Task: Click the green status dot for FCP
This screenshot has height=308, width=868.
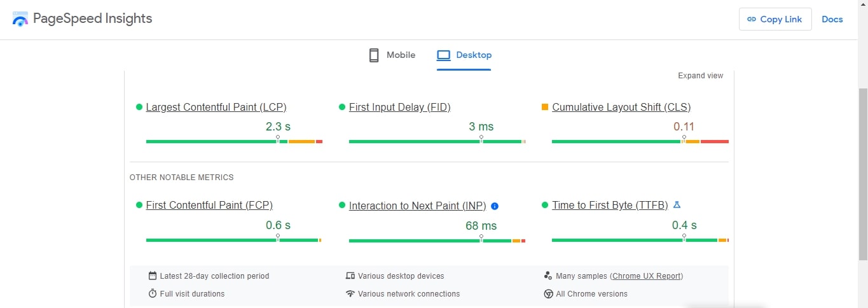Action: coord(139,205)
